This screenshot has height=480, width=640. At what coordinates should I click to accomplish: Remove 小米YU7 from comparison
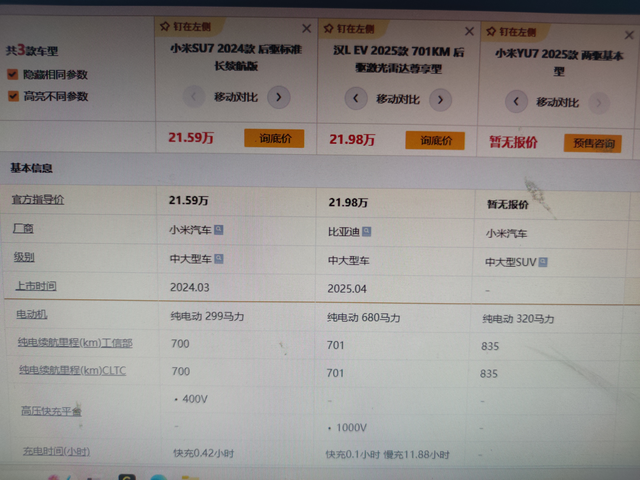(629, 35)
